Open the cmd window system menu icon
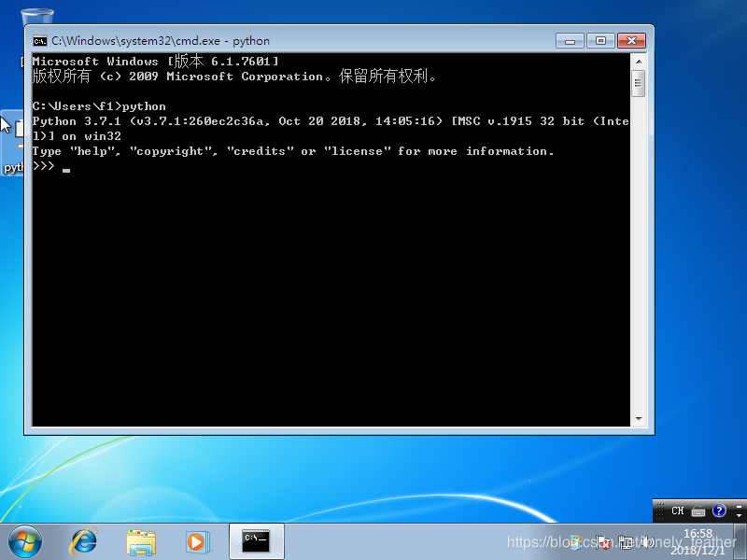This screenshot has width=747, height=560. click(39, 41)
